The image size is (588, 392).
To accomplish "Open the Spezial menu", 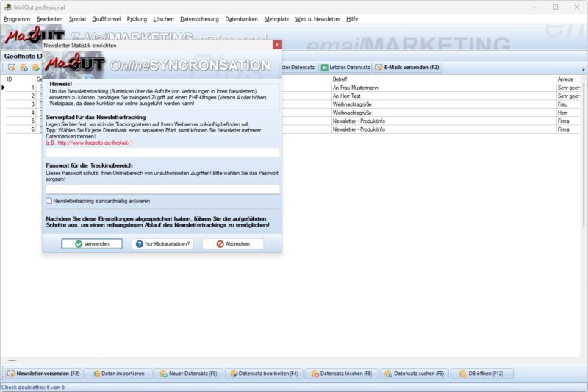I will coord(77,19).
